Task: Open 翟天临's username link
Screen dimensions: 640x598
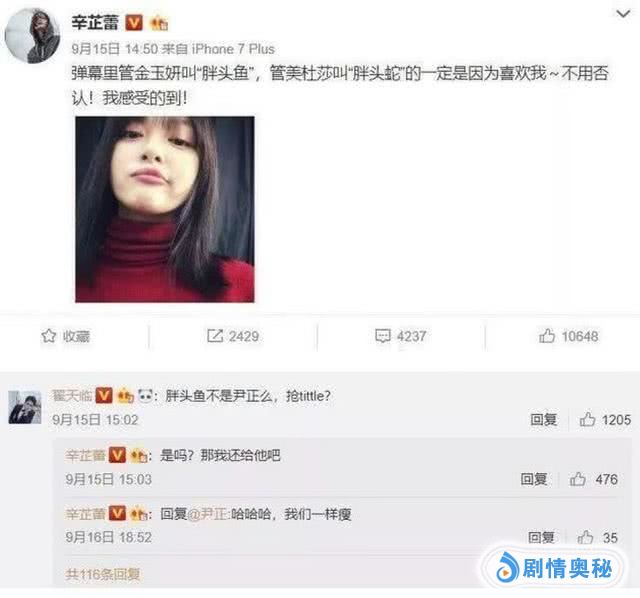Action: pyautogui.click(x=72, y=396)
